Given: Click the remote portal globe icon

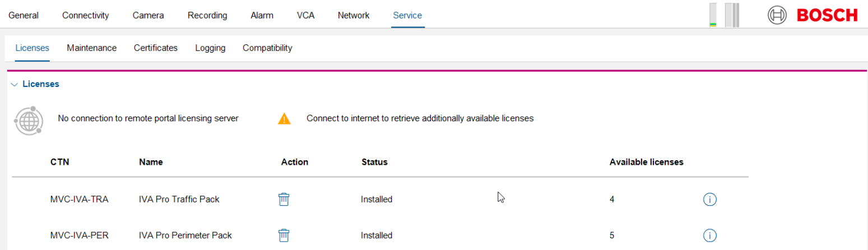Looking at the screenshot, I should click(x=28, y=119).
